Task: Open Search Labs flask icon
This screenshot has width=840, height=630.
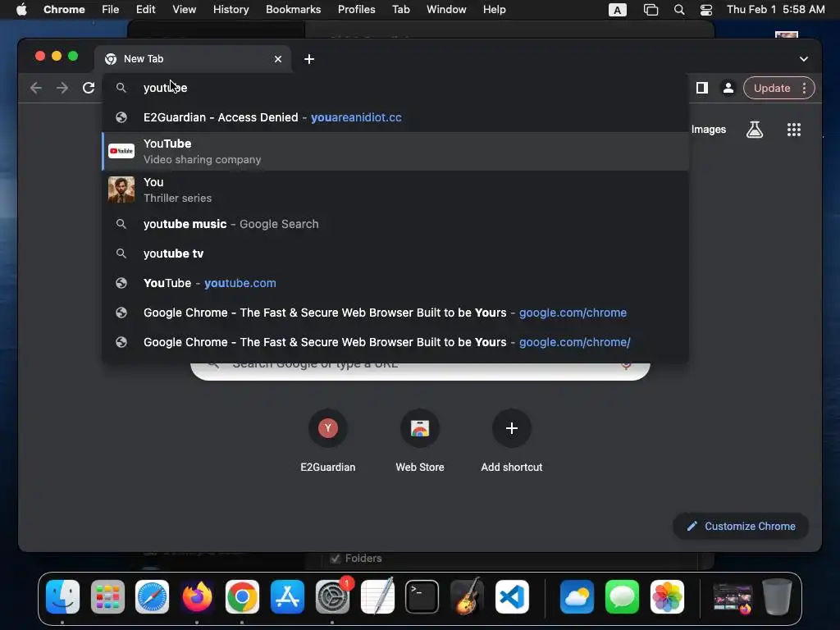Action: coord(755,129)
